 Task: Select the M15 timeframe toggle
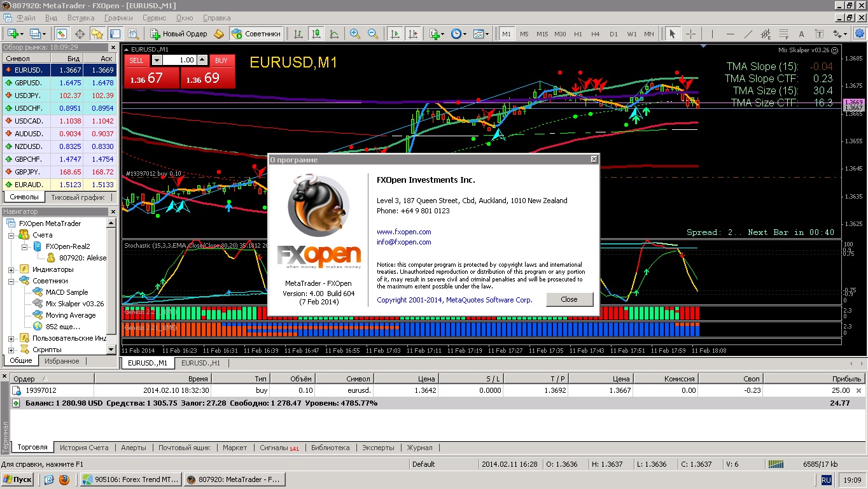coord(542,34)
